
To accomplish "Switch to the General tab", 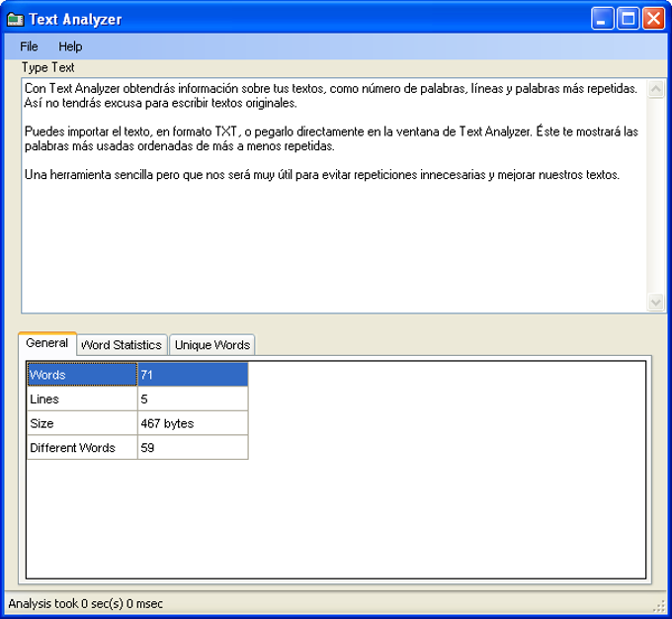I will [47, 343].
